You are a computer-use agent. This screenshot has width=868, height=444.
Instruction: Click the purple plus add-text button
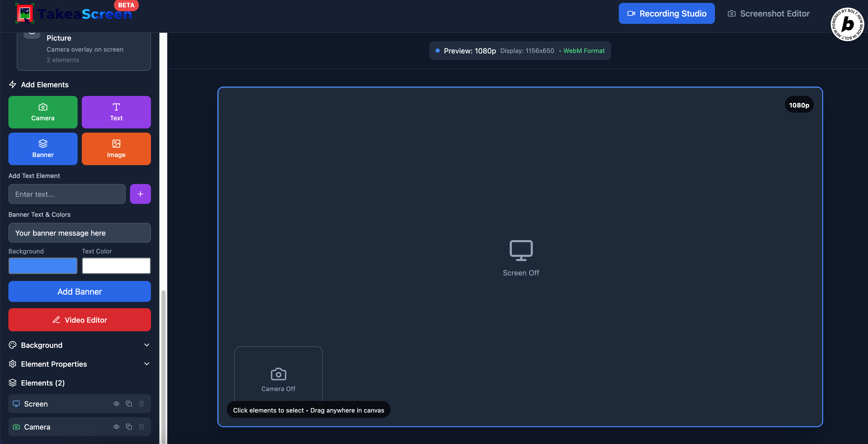pos(140,194)
